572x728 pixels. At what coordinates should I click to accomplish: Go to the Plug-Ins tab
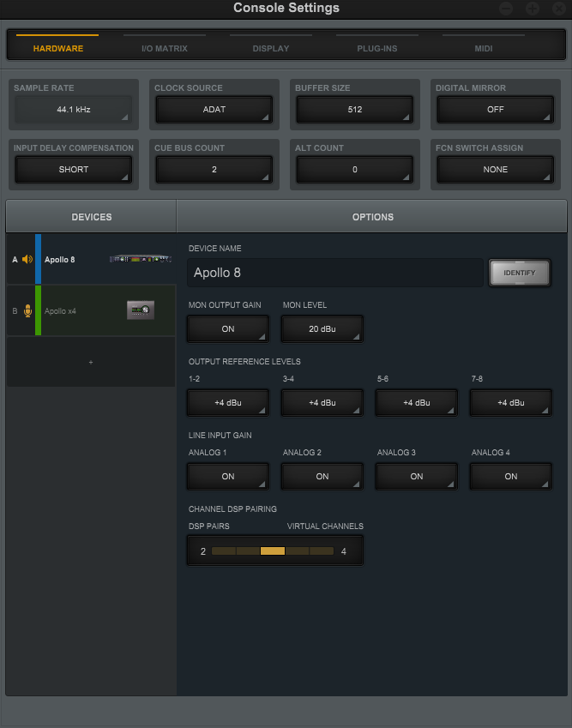click(x=377, y=48)
